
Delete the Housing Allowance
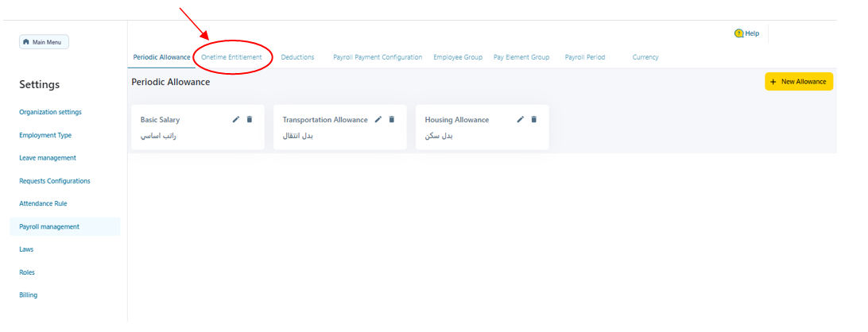pos(534,120)
